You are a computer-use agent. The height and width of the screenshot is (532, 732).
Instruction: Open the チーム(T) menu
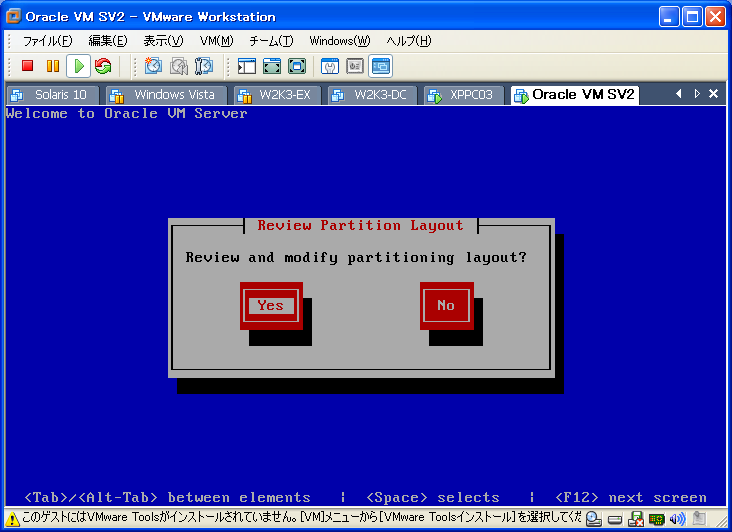click(271, 41)
